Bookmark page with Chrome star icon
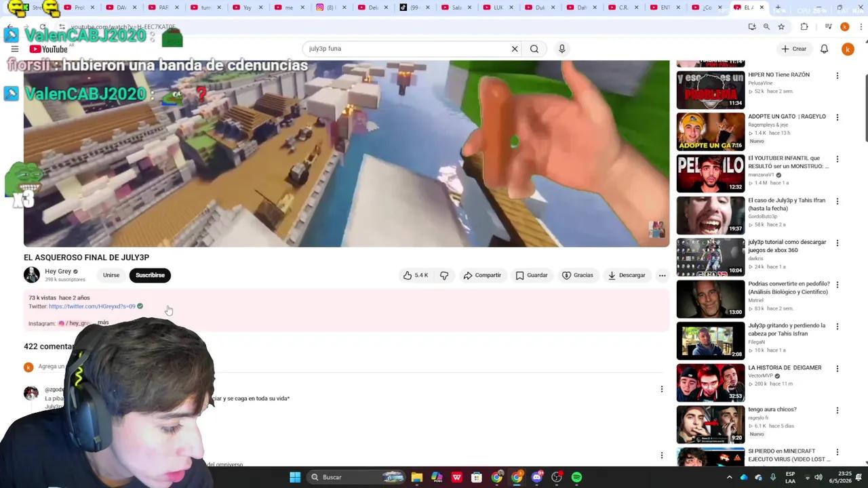The width and height of the screenshot is (868, 488). [781, 26]
